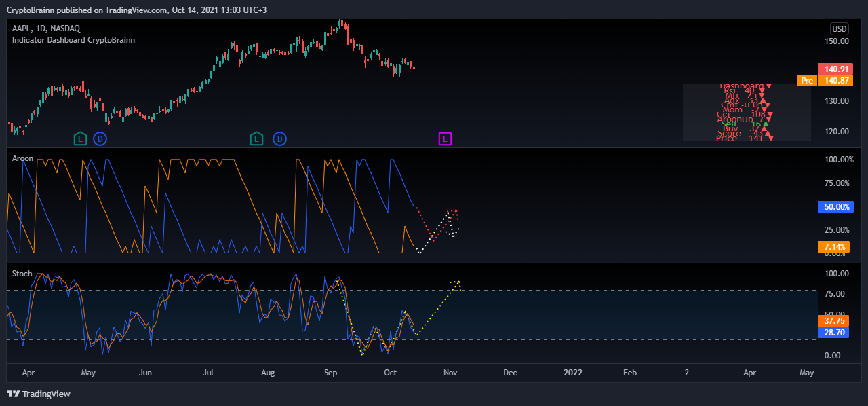Click the Mom row in the dashboard table
Screen dimensions: 868x406
pos(744,110)
